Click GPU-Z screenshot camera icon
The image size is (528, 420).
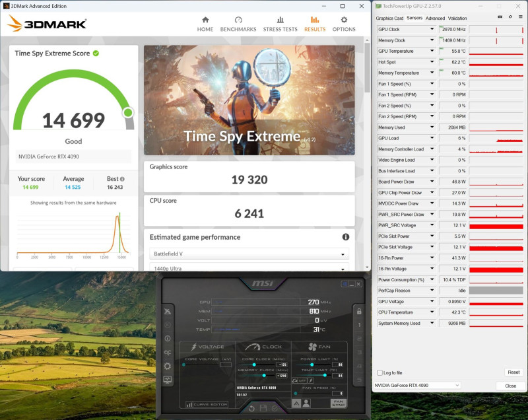(x=500, y=17)
